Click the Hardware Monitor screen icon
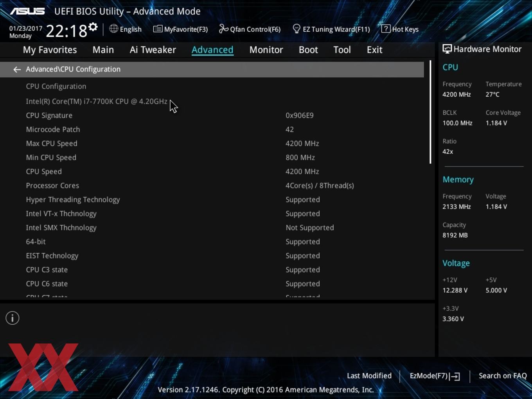Screen dimensions: 532x399 447,49
